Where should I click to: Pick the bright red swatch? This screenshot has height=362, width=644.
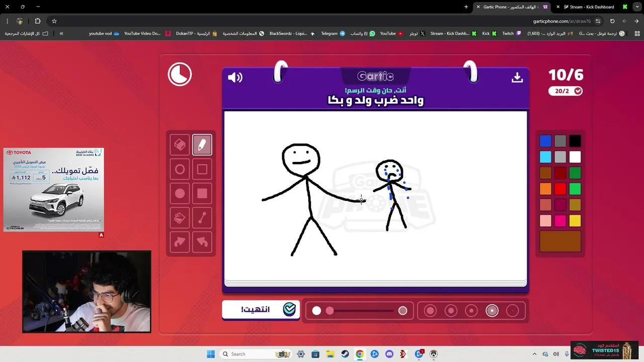pyautogui.click(x=560, y=189)
